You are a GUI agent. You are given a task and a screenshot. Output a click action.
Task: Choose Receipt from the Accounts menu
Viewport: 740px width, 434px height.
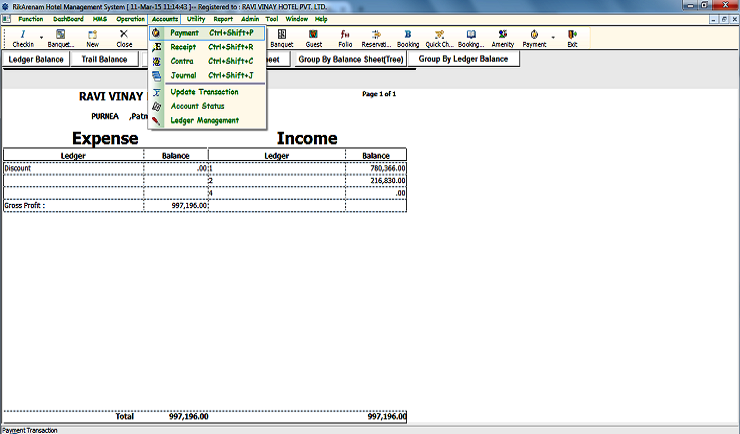click(183, 47)
